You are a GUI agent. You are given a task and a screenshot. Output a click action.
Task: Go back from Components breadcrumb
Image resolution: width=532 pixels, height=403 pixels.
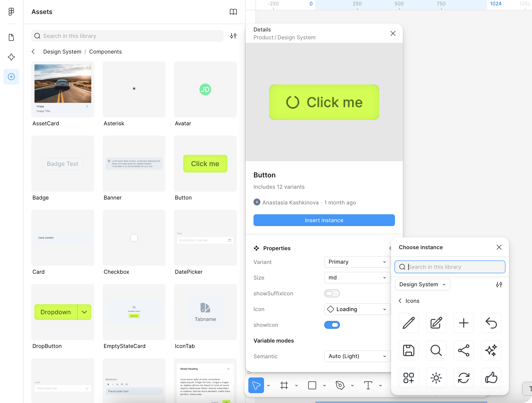[x=33, y=52]
